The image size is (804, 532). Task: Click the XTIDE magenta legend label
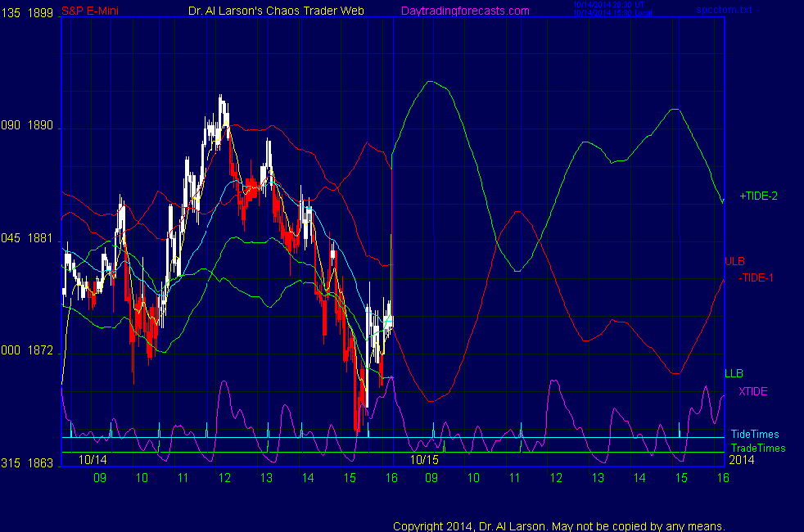[x=752, y=391]
